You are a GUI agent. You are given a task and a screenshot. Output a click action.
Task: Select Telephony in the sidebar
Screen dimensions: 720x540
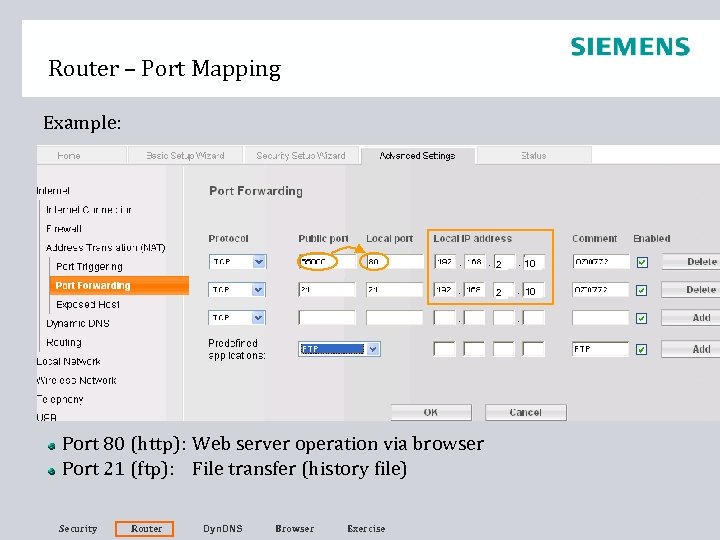click(x=60, y=399)
